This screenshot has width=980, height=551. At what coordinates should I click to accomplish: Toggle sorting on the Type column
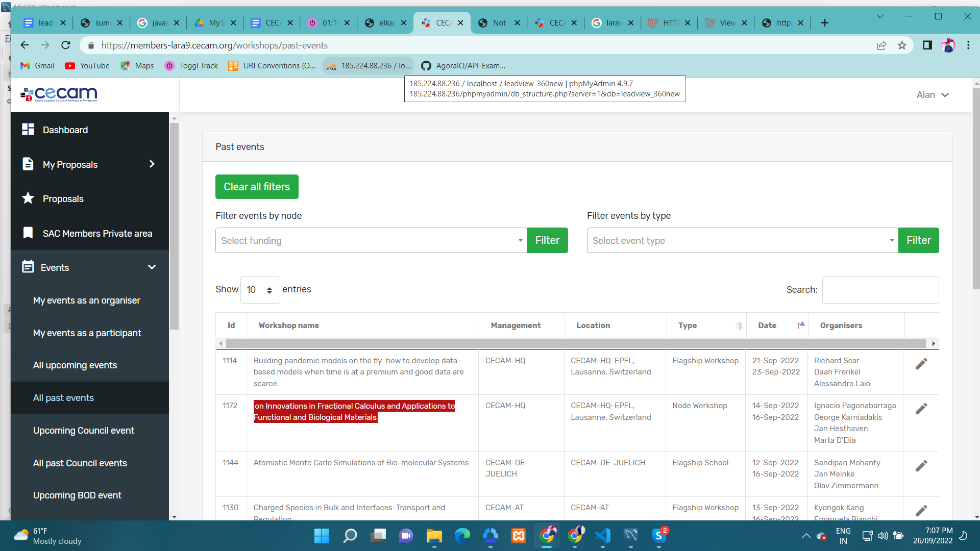739,325
